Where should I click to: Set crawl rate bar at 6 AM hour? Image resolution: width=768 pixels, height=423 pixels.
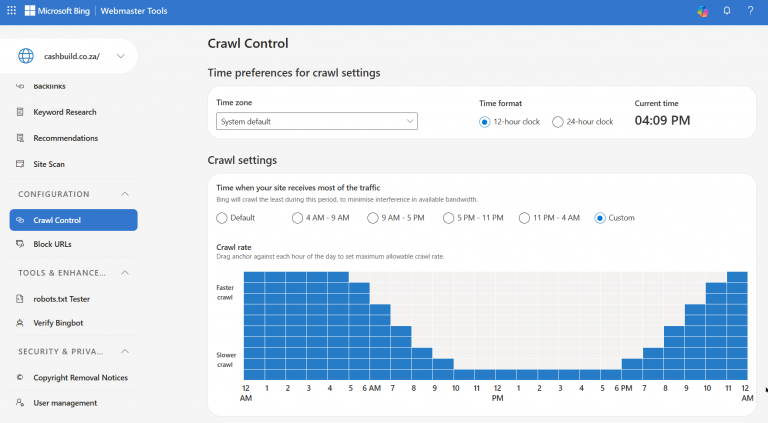point(380,342)
